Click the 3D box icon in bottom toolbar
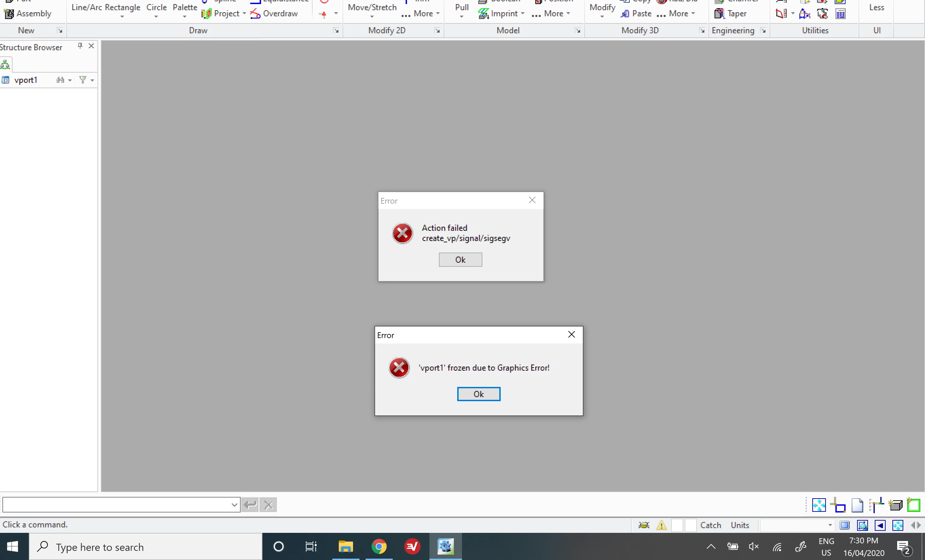Screen dimensions: 925x560 tap(895, 505)
